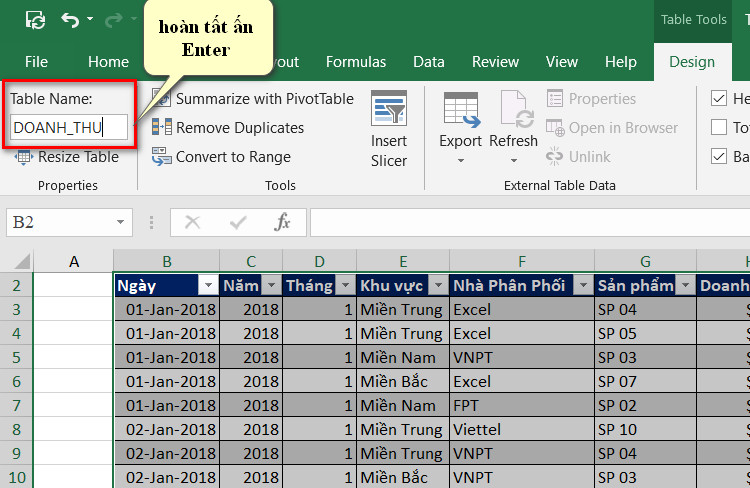This screenshot has height=488, width=750.
Task: Expand the Export dropdown arrow
Action: pos(461,161)
